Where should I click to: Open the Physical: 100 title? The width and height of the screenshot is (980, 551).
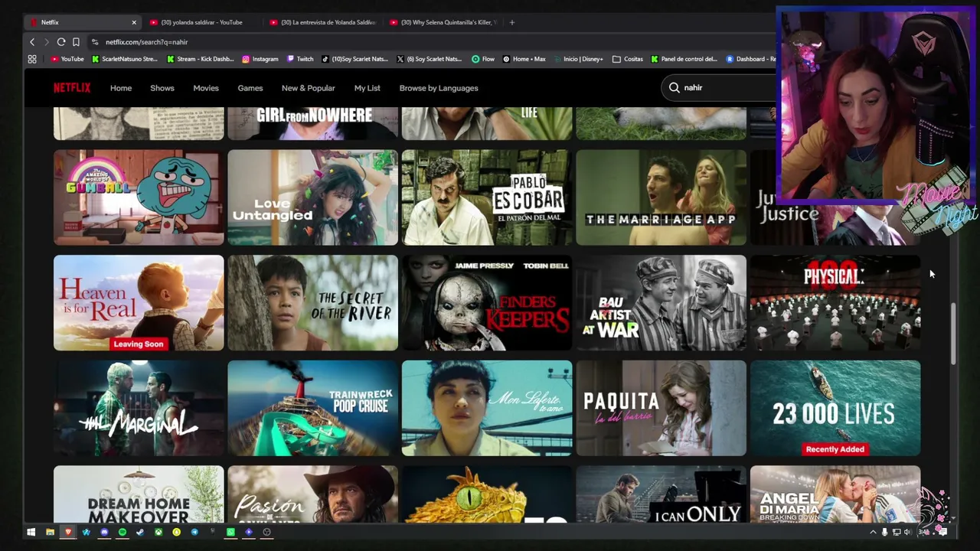coord(835,303)
